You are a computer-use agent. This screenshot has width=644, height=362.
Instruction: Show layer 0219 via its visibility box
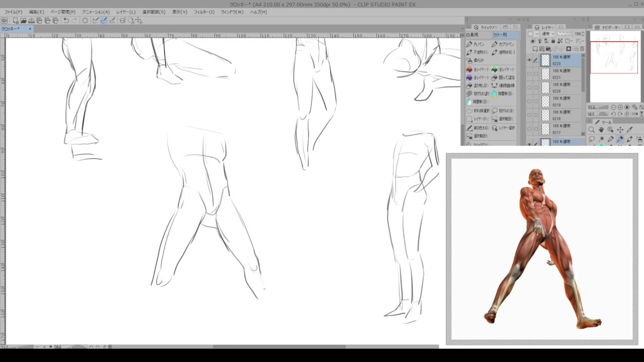pos(529,102)
